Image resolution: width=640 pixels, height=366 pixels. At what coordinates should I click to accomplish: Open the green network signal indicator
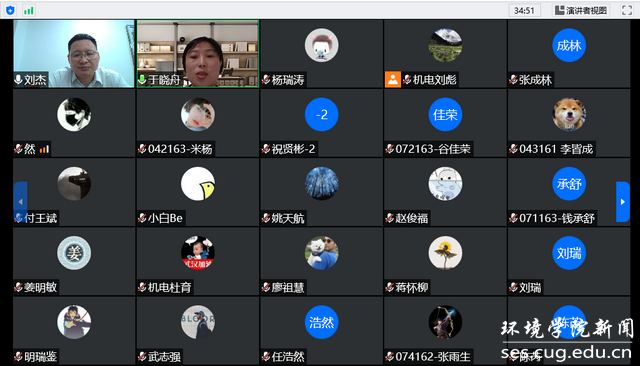pyautogui.click(x=29, y=11)
